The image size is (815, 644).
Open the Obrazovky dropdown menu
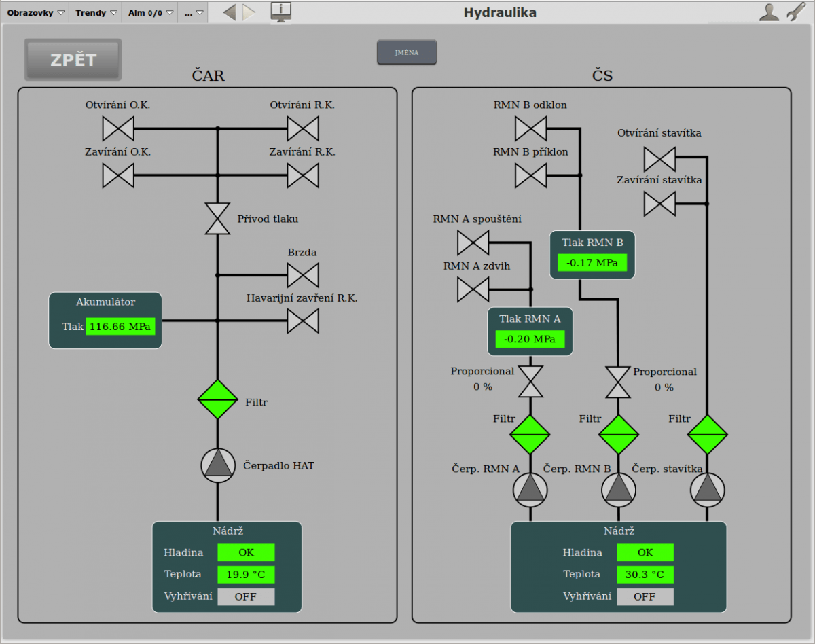(35, 12)
